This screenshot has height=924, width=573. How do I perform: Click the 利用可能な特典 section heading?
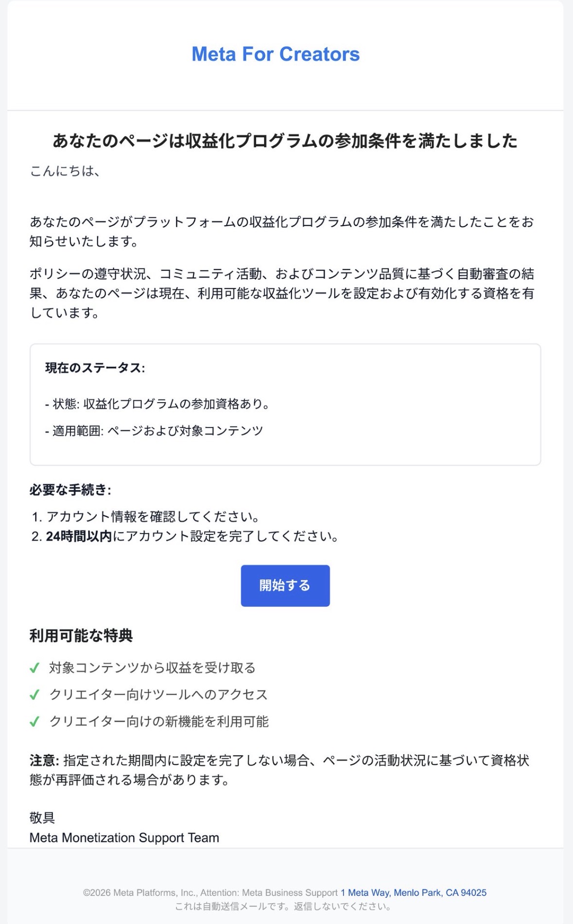coord(81,636)
